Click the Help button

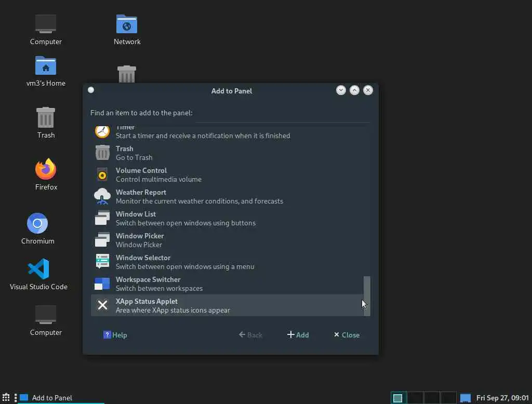[115, 335]
